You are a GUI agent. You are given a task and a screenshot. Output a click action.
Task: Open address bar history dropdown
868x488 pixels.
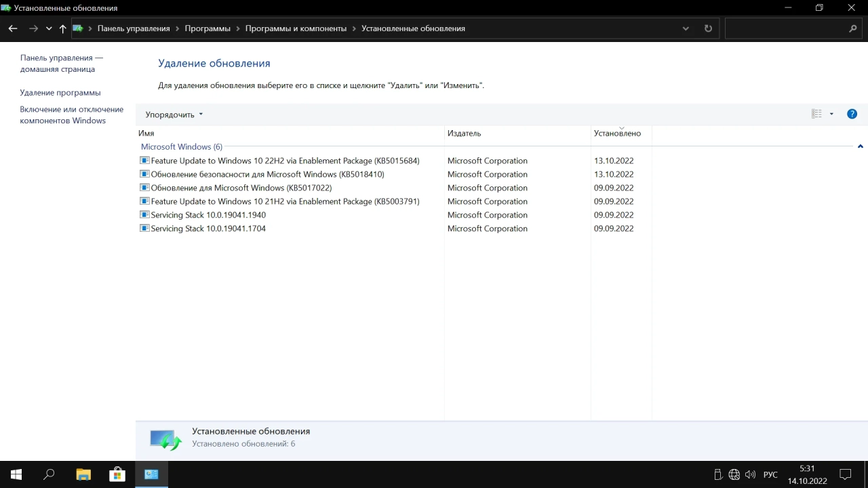point(686,28)
